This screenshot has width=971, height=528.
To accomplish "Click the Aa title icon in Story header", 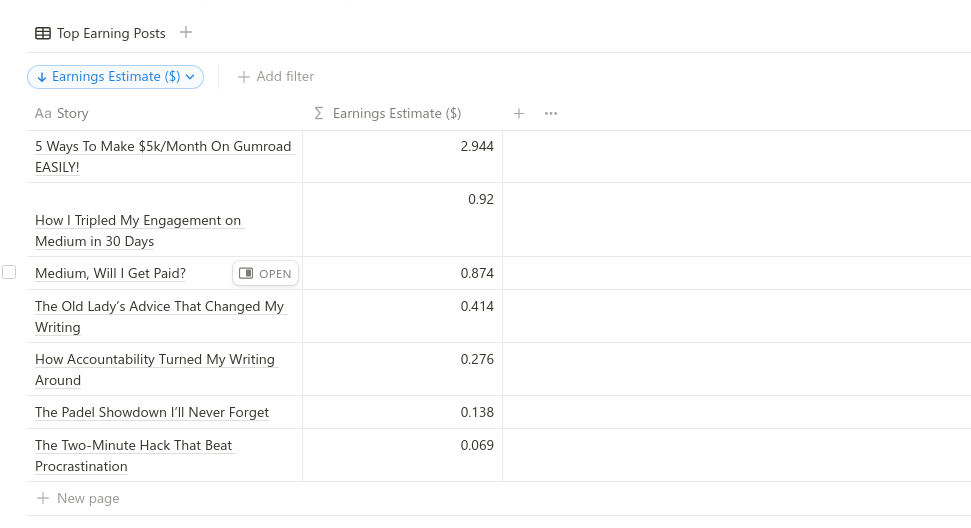I will pos(43,114).
